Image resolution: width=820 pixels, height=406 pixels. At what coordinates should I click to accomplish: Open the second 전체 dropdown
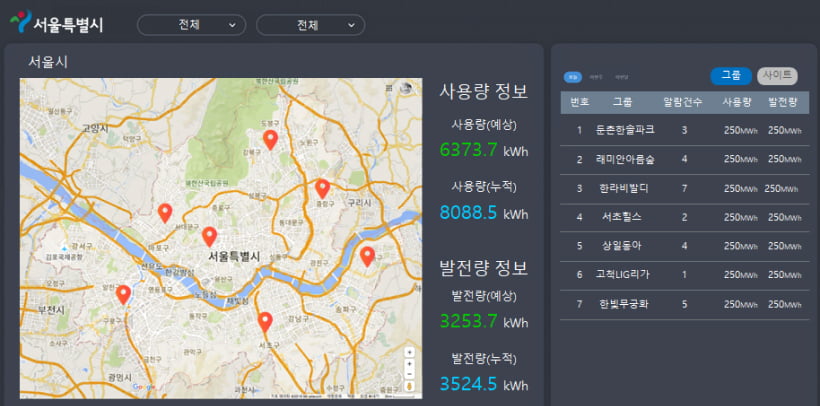click(x=310, y=25)
